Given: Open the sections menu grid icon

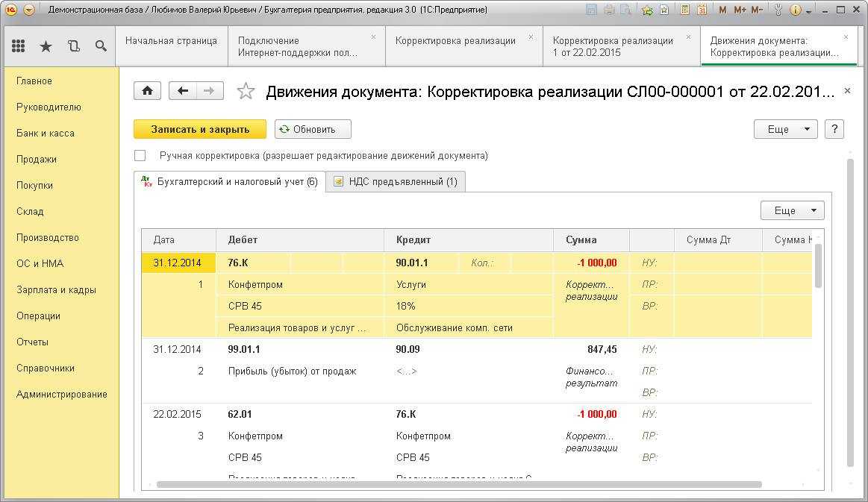Looking at the screenshot, I should (x=19, y=46).
